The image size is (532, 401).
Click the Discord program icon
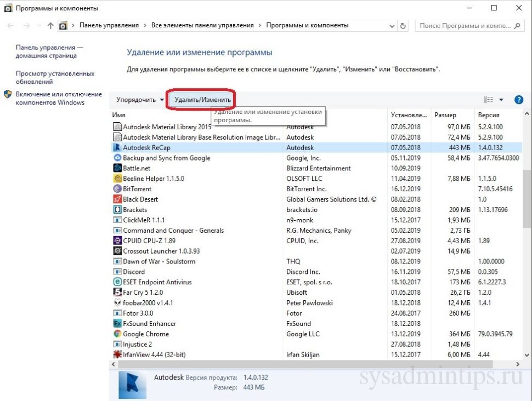117,272
